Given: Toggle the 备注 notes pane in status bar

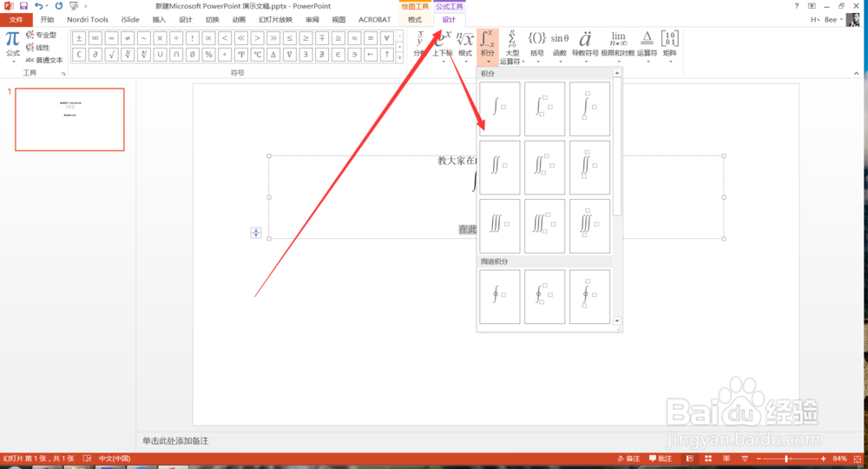Looking at the screenshot, I should [628, 459].
